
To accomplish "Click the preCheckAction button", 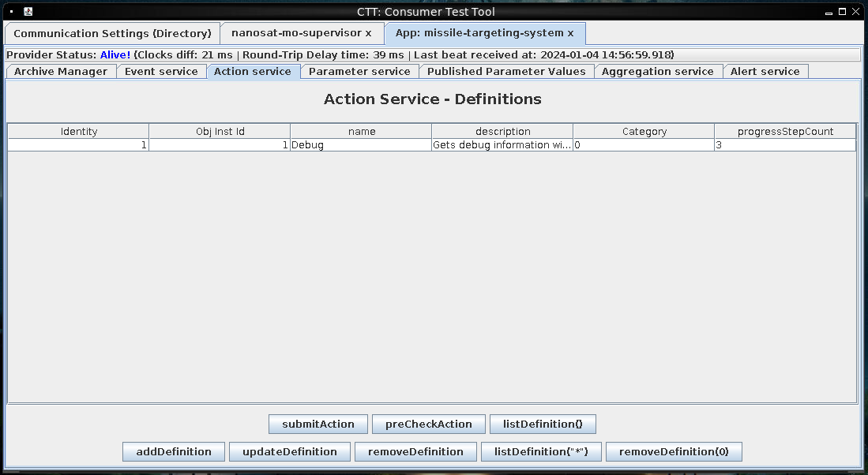I will pos(428,425).
